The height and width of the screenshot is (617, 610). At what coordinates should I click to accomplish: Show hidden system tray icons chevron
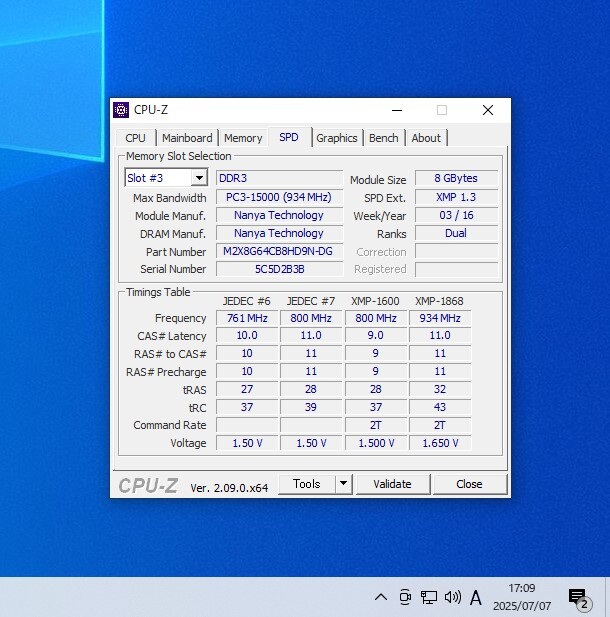pos(381,597)
